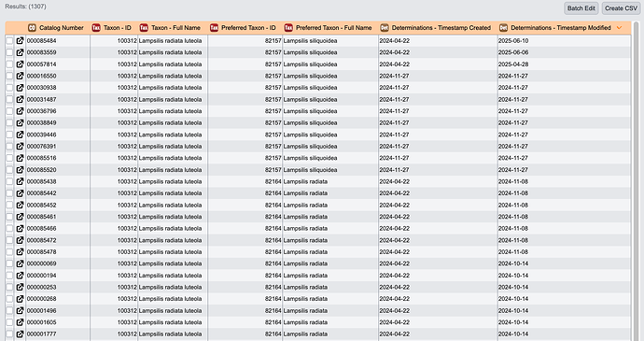
Task: Click the Catalog Number column table icon
Action: 32,27
